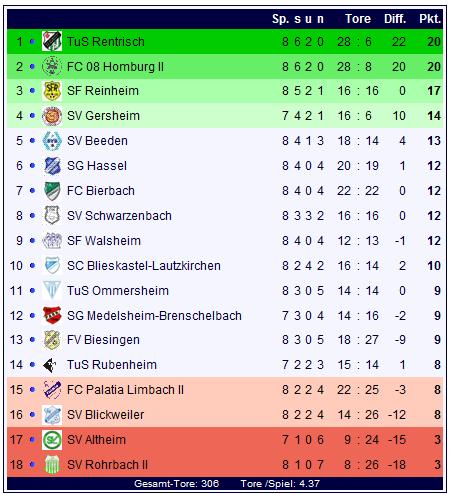450x495 pixels.
Task: Click the Tore column header
Action: point(358,19)
